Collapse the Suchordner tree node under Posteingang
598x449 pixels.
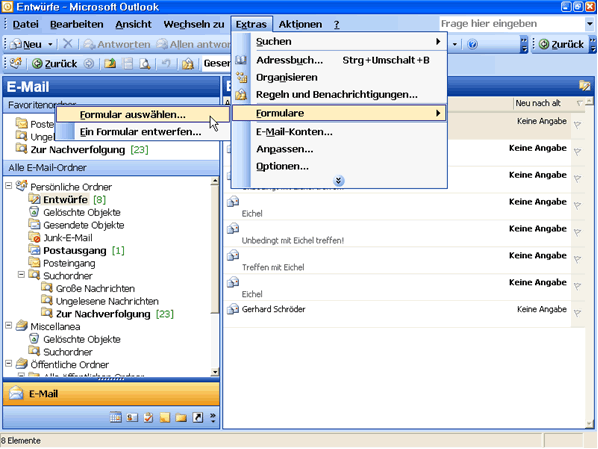point(21,275)
